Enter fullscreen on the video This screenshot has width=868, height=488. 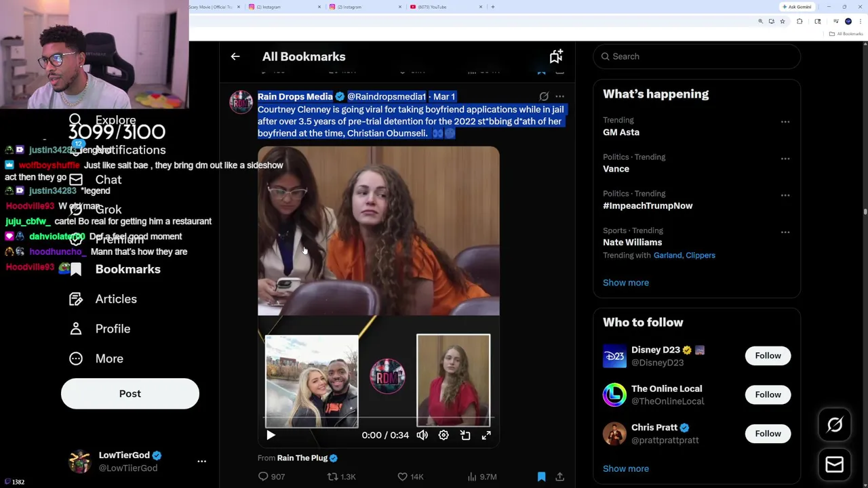486,435
